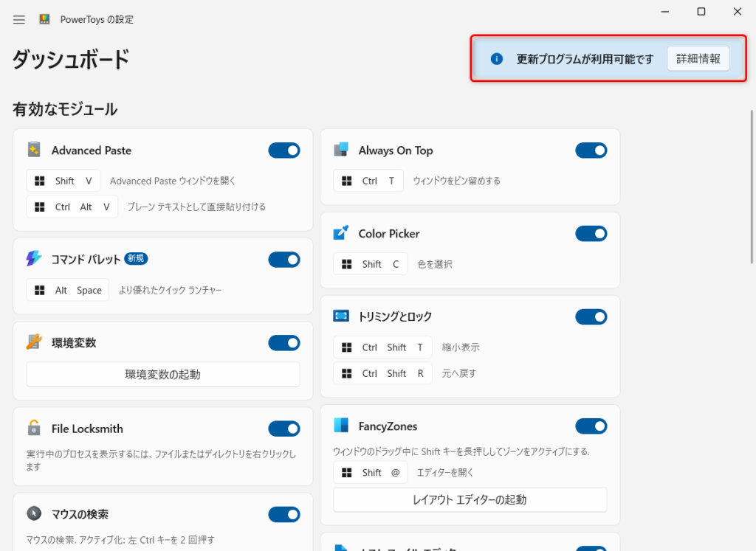The image size is (756, 551).
Task: Click the ダッシュボード page heading
Action: (x=71, y=59)
